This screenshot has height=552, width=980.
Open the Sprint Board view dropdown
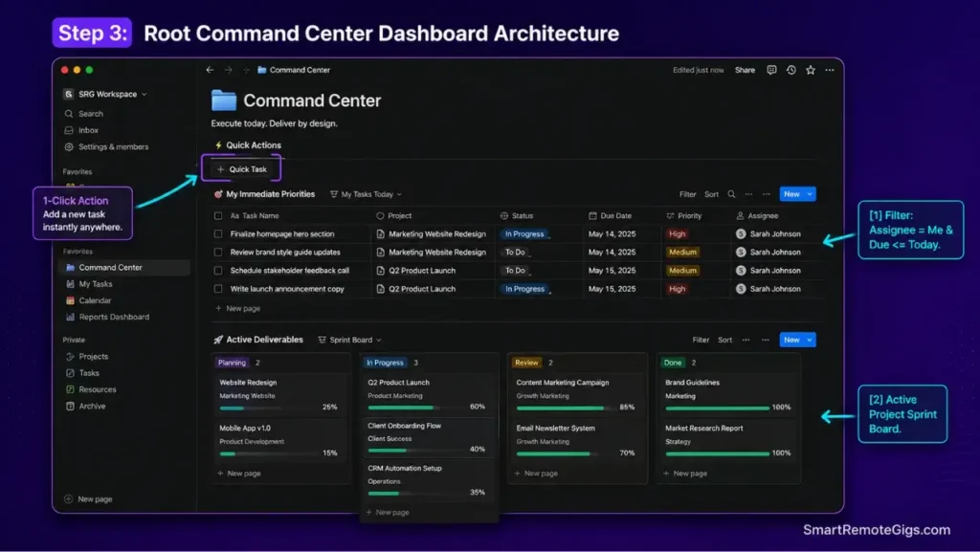tap(350, 340)
